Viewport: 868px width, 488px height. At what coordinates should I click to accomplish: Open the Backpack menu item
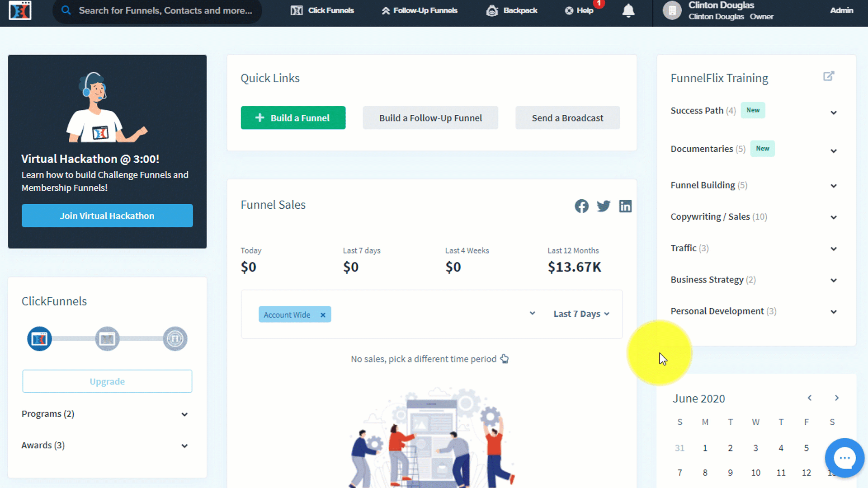[511, 10]
